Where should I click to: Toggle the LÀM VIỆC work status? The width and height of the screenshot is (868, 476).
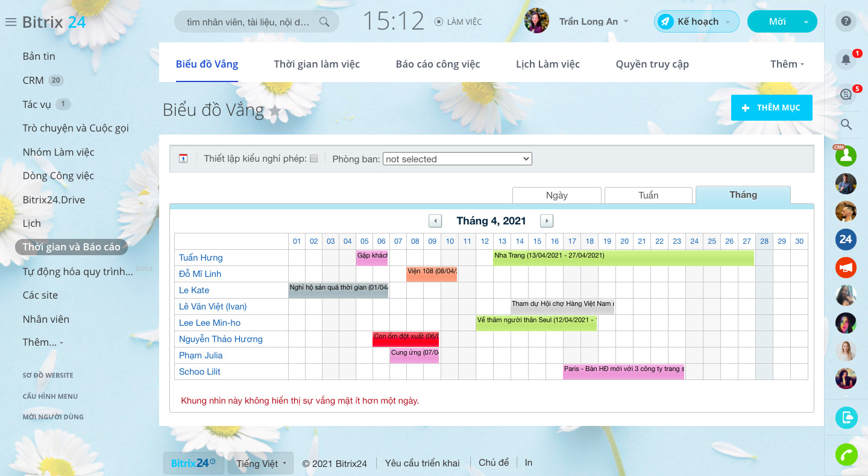tap(458, 22)
